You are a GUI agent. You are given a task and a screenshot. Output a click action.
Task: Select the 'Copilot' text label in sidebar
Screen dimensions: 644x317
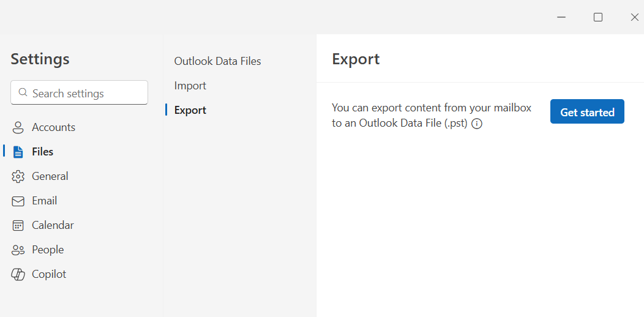click(x=49, y=274)
